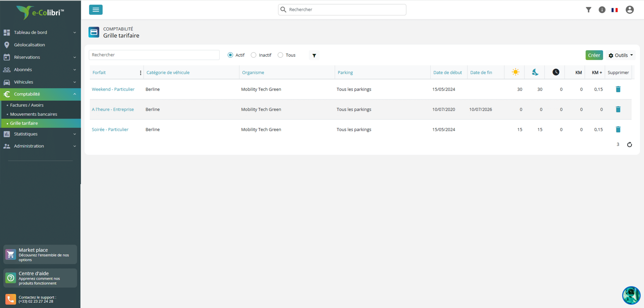This screenshot has width=644, height=308.
Task: Click the table Rechercher search field
Action: tap(154, 55)
